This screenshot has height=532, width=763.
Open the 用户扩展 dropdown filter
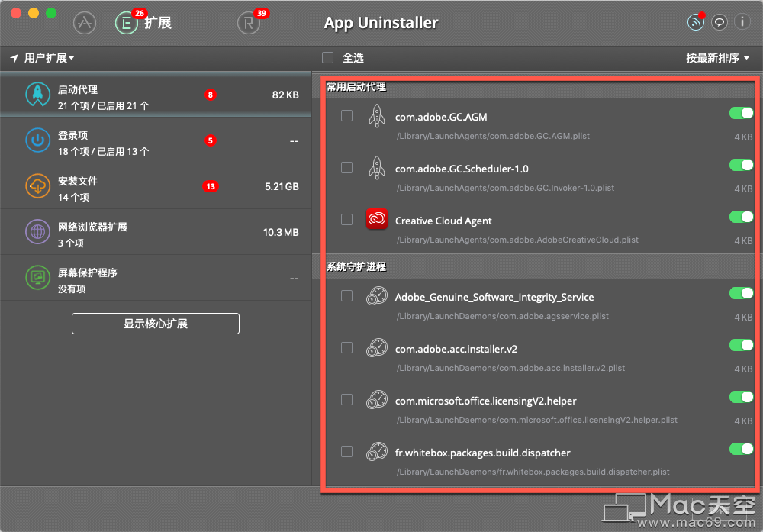point(49,58)
